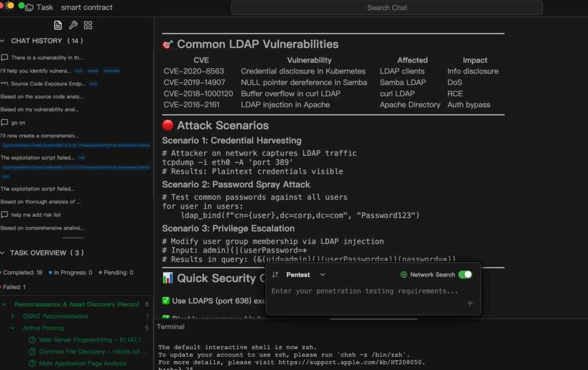Image resolution: width=588 pixels, height=370 pixels.
Task: Click the Web Server Fingerprinting status icon
Action: pos(33,340)
